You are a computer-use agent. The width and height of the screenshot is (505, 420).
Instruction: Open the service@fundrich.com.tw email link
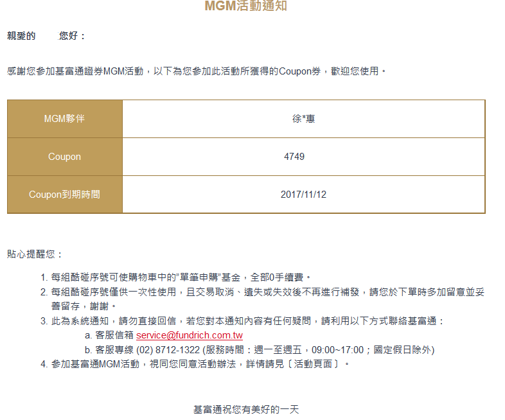tap(190, 335)
